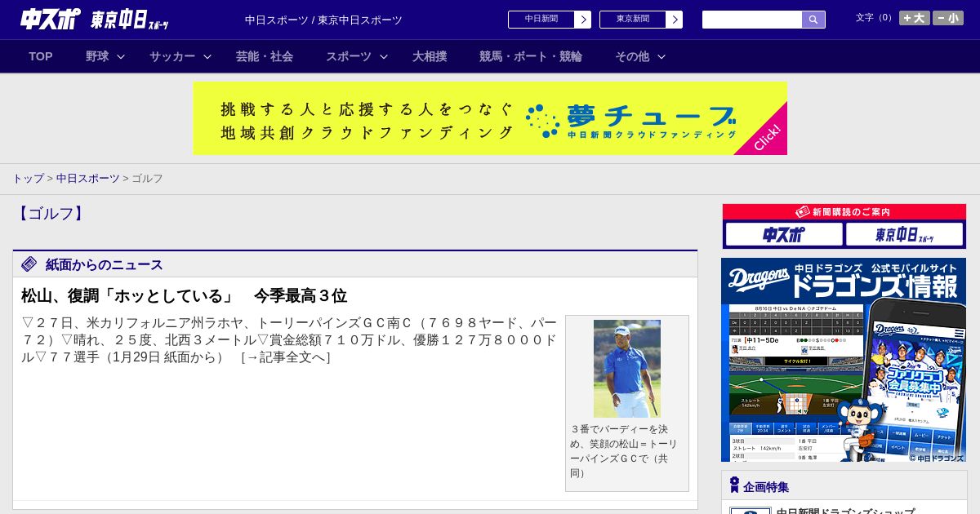Click 中スポ subscription button in sidebar
The height and width of the screenshot is (514, 980).
784,235
